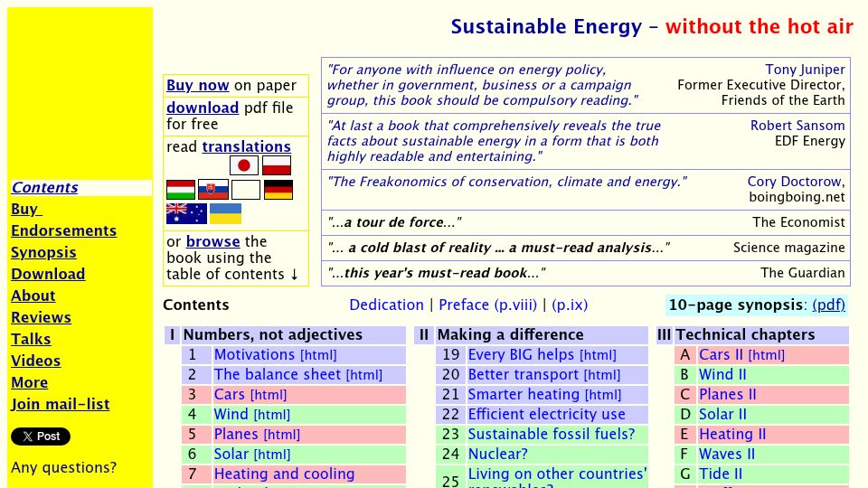Click the blank white flag thumbnail
The height and width of the screenshot is (488, 868).
click(246, 190)
